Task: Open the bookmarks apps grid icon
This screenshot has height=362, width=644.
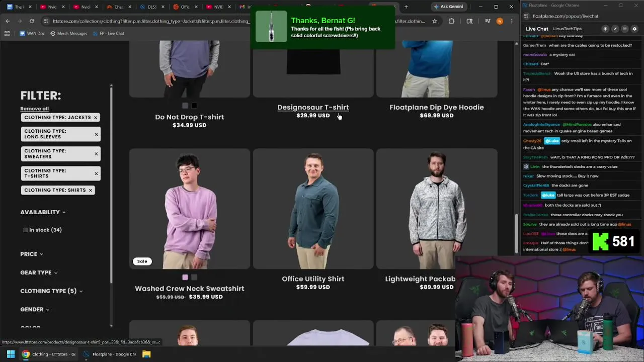Action: [7, 33]
